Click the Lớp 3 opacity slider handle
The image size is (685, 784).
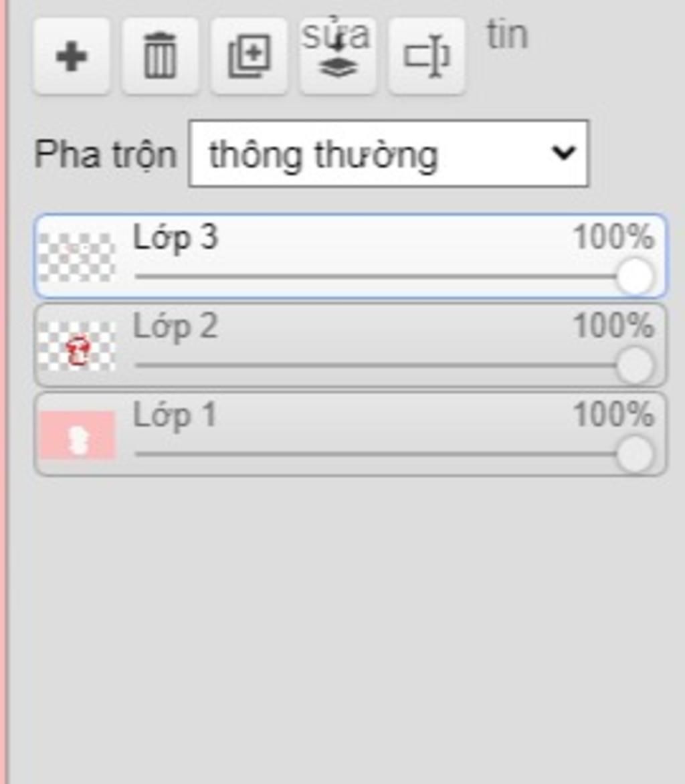point(634,276)
